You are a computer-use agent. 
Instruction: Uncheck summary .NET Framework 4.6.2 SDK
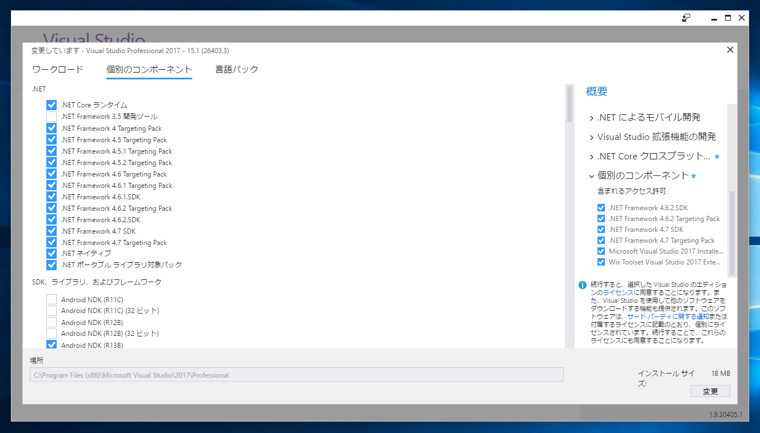click(601, 208)
